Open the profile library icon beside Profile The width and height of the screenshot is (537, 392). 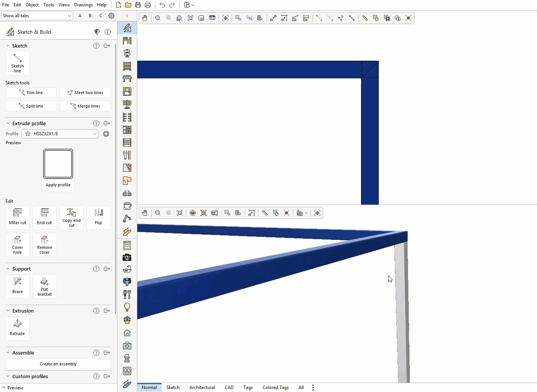click(106, 134)
